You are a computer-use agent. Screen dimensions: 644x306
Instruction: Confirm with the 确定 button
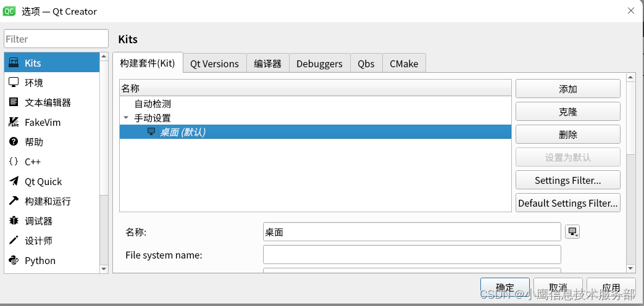pyautogui.click(x=505, y=287)
